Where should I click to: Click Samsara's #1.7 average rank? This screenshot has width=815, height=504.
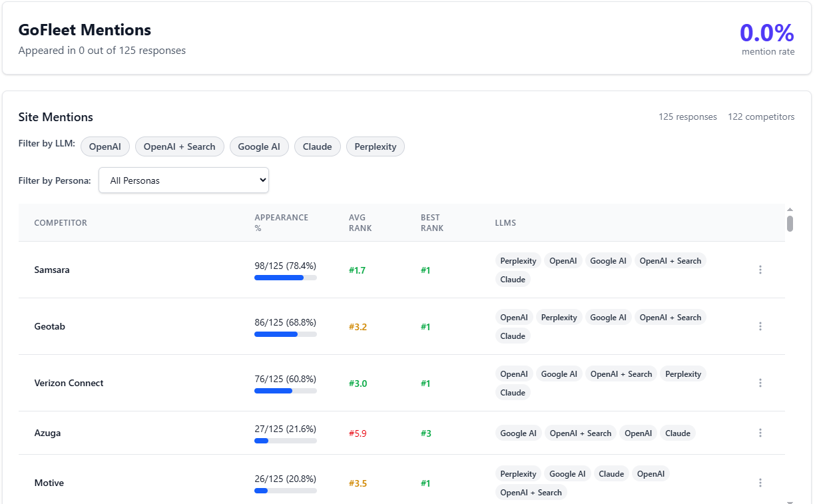click(x=357, y=270)
